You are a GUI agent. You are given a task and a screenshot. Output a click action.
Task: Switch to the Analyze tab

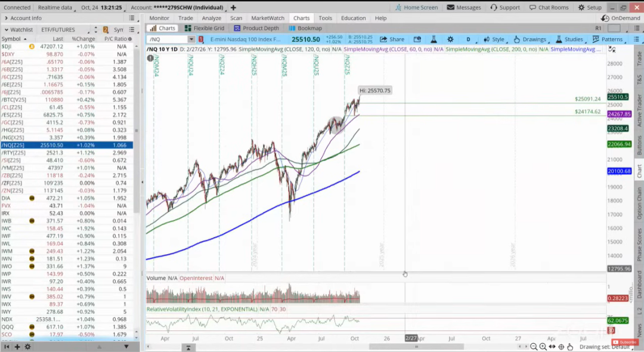[x=212, y=18]
